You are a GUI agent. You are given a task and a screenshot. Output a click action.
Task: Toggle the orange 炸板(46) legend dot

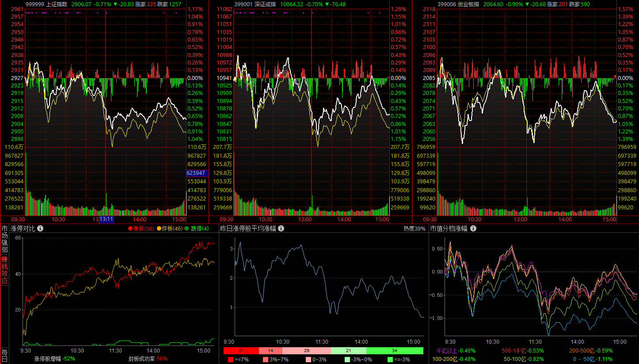tap(159, 228)
